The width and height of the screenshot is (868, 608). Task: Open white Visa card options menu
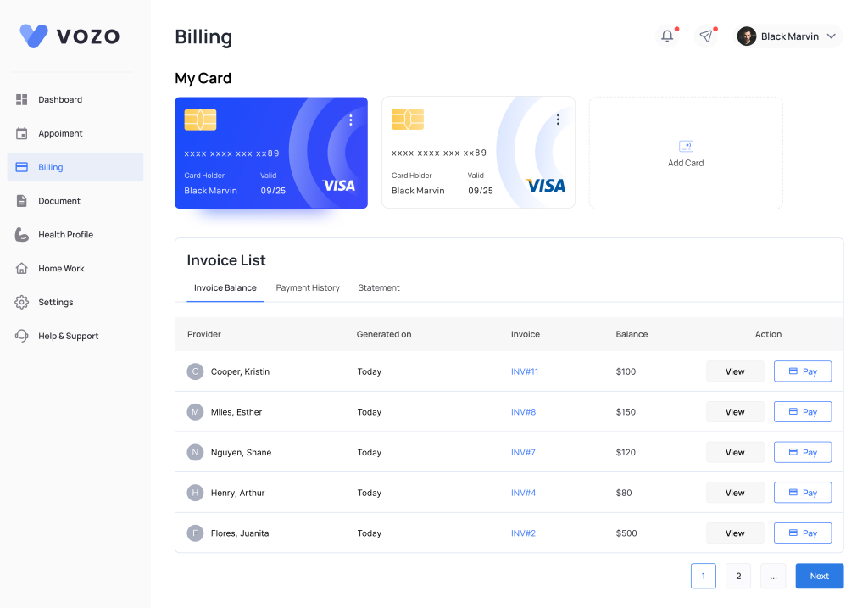558,120
